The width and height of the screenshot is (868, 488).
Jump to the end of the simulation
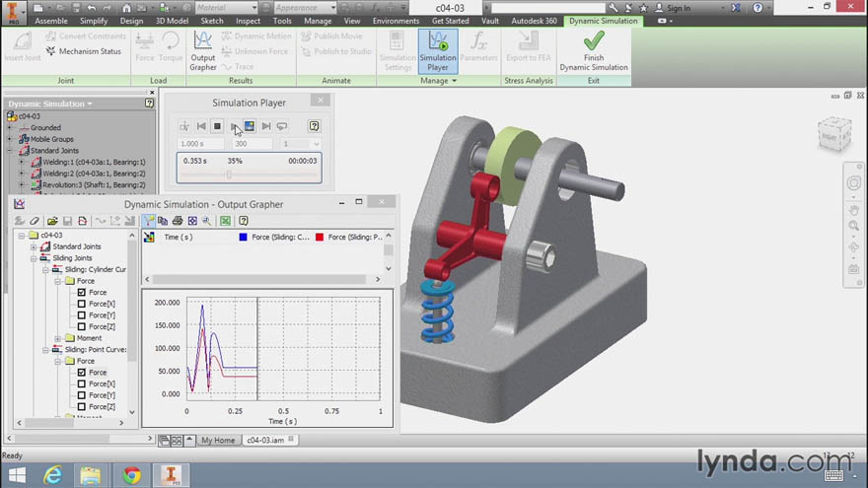click(x=265, y=126)
